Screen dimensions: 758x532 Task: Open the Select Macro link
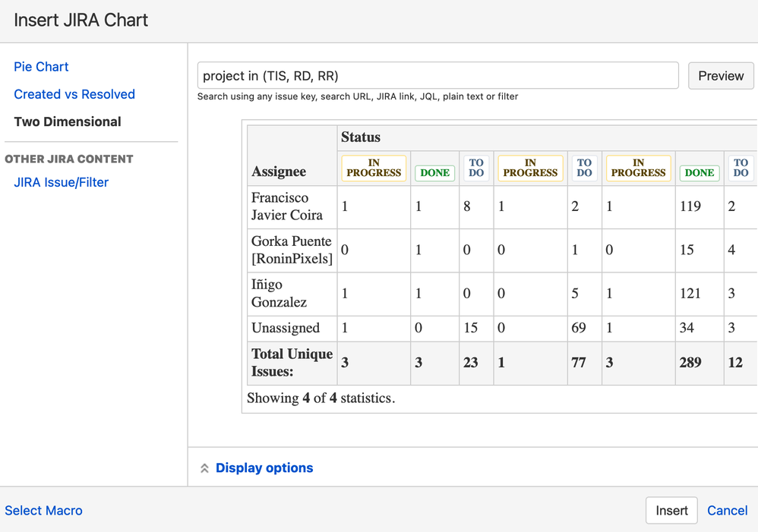[x=43, y=511]
